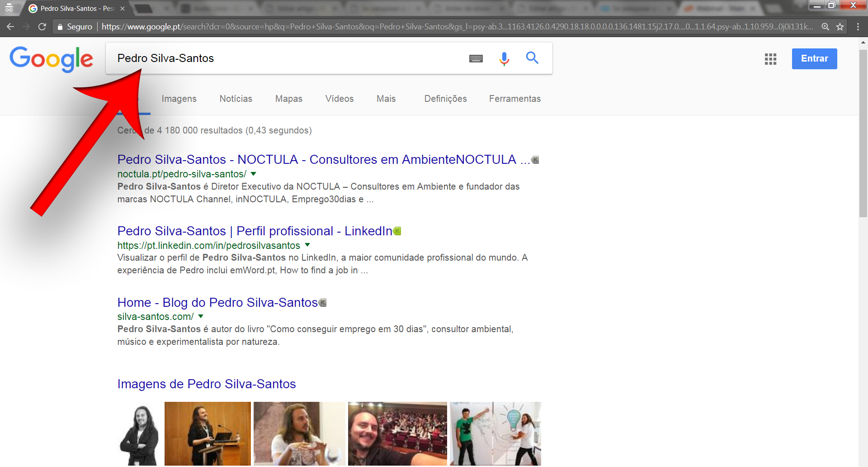Image resolution: width=868 pixels, height=467 pixels.
Task: Click the secure padlock icon
Action: [x=60, y=27]
